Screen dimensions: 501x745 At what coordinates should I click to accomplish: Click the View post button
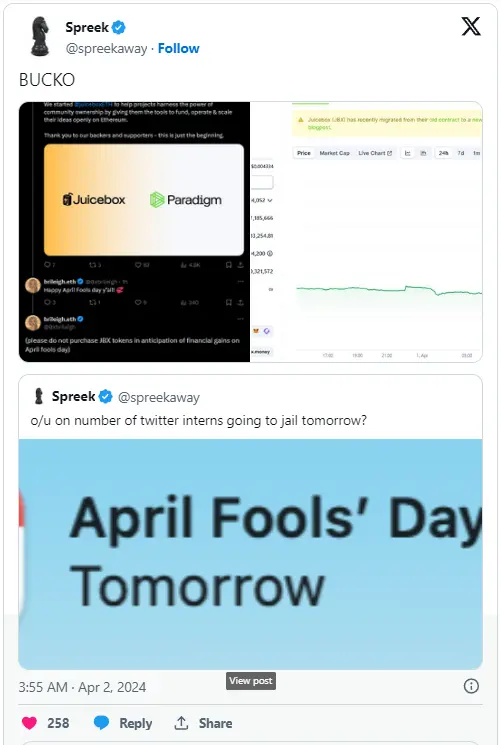click(x=250, y=681)
